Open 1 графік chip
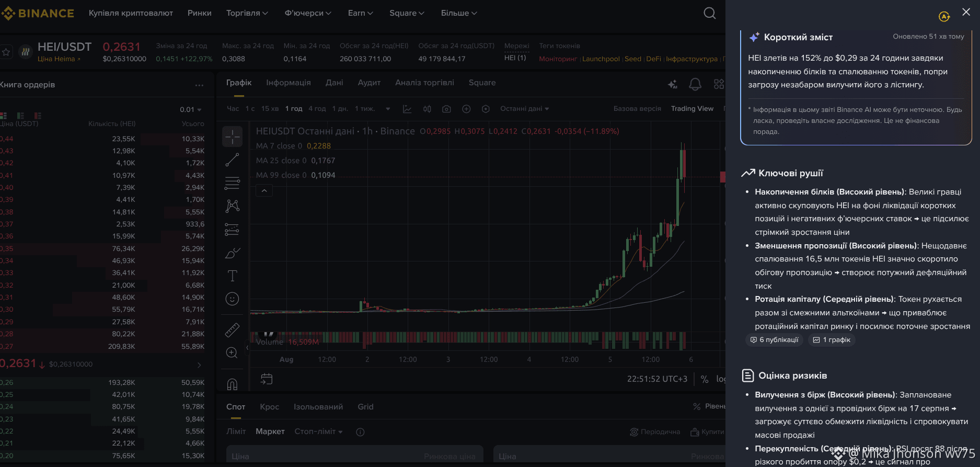 click(832, 340)
